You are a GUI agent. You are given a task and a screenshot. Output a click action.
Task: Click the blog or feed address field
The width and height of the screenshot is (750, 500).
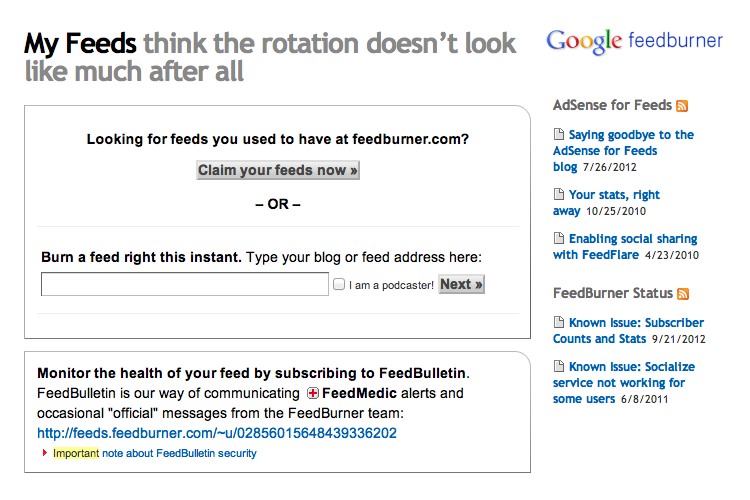[x=185, y=284]
